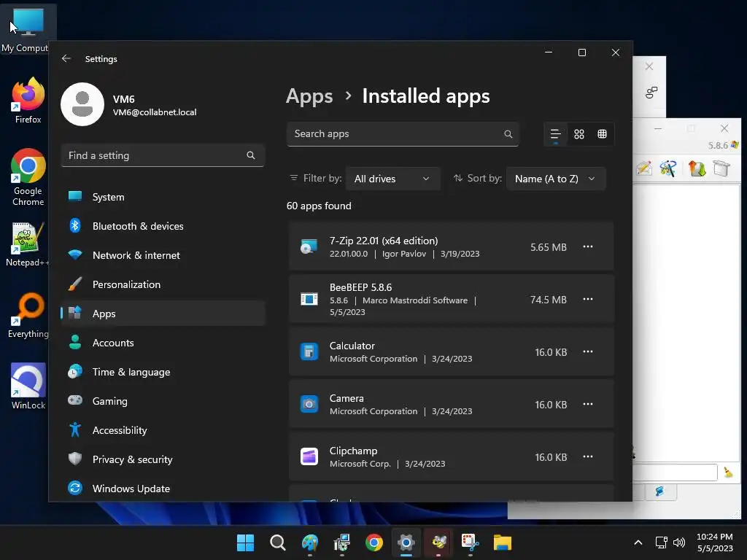This screenshot has height=560, width=747.
Task: Click the Clipchamp app icon
Action: tap(309, 456)
